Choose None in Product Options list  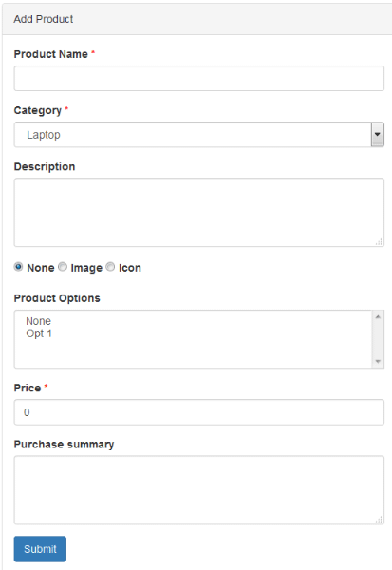(x=39, y=321)
